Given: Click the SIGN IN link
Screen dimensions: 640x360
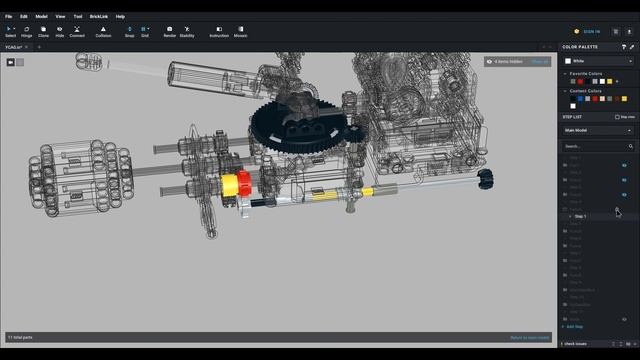Looking at the screenshot, I should tap(591, 31).
